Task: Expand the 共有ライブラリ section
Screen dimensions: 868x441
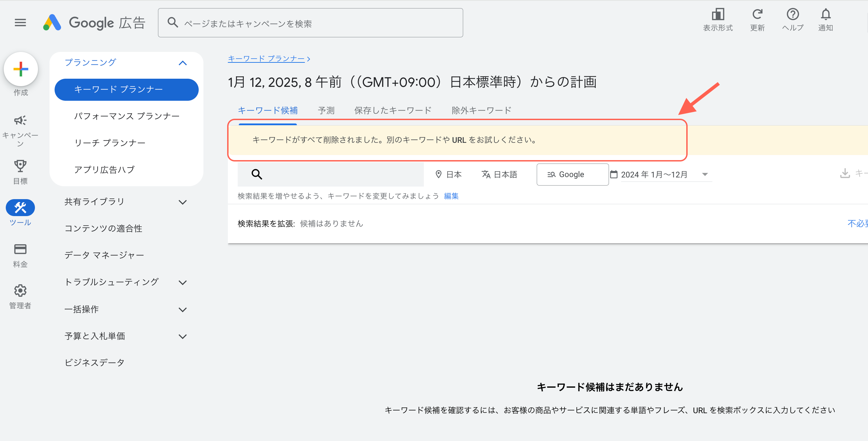Action: point(183,202)
